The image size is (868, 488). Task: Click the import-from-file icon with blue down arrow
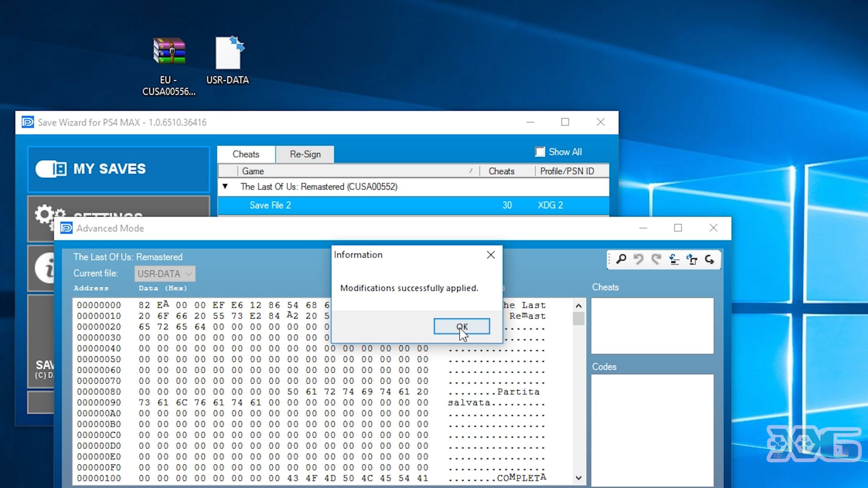tap(674, 259)
